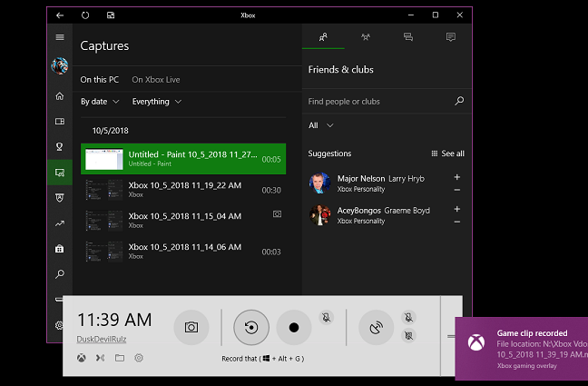Click Major Nelson name text

(x=361, y=179)
